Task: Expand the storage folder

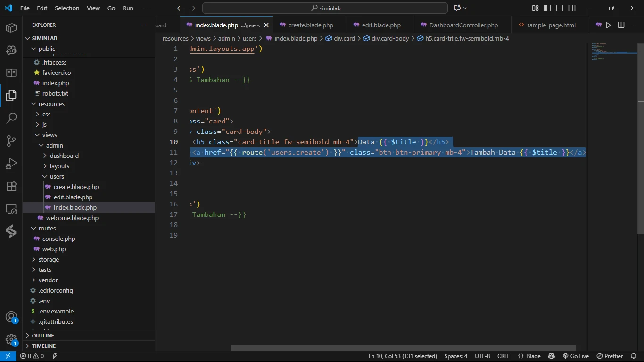Action: (49, 259)
